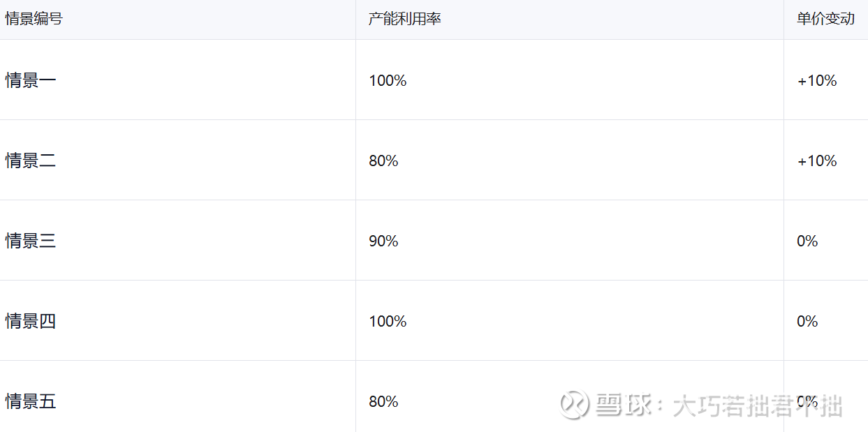Click the 单价变动 column header

point(825,19)
